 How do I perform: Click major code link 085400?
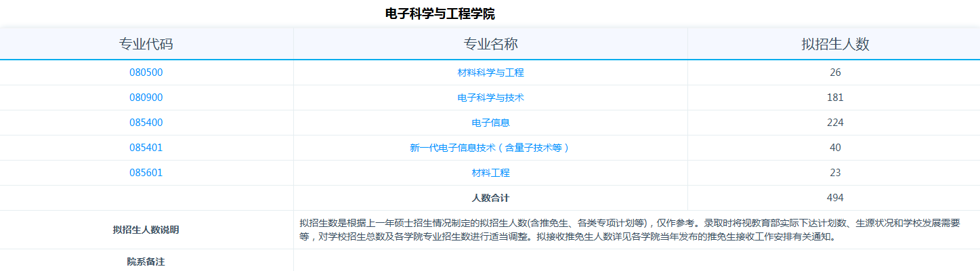click(x=146, y=123)
